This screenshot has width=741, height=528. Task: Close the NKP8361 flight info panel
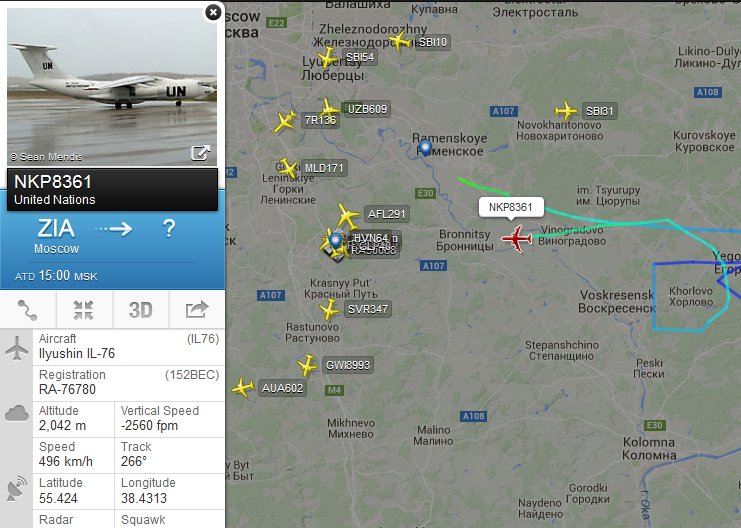(213, 12)
